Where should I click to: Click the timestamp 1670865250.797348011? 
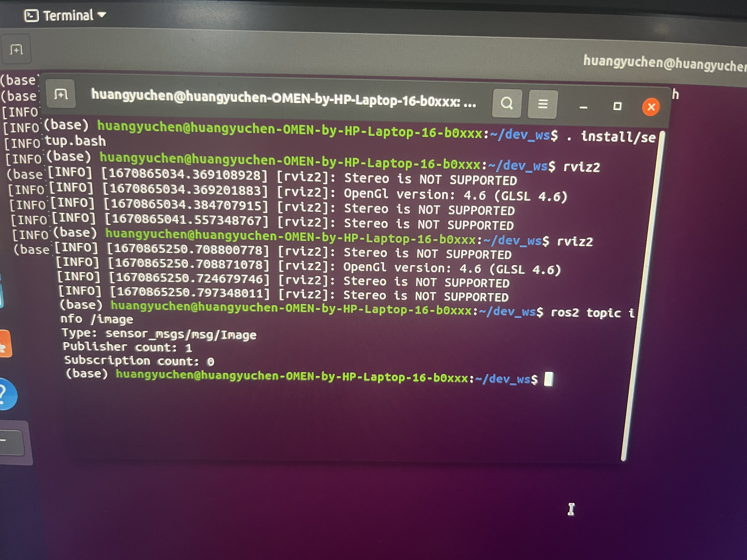190,292
